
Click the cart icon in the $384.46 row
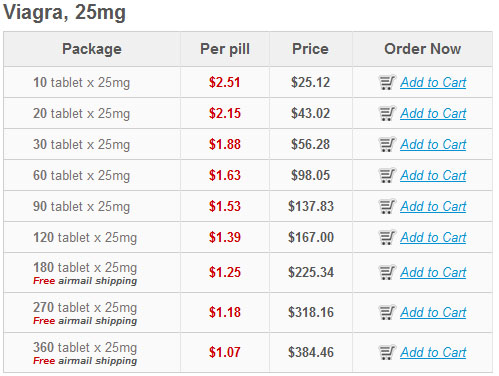(387, 352)
